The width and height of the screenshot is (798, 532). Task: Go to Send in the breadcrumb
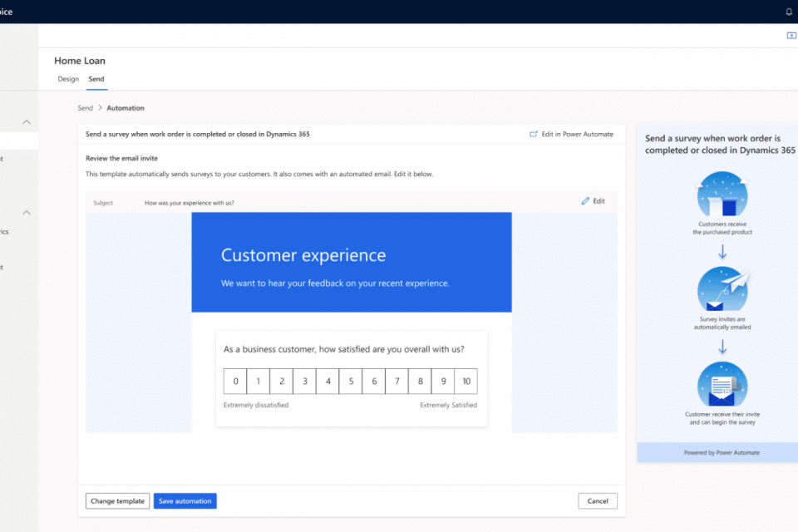pyautogui.click(x=85, y=108)
